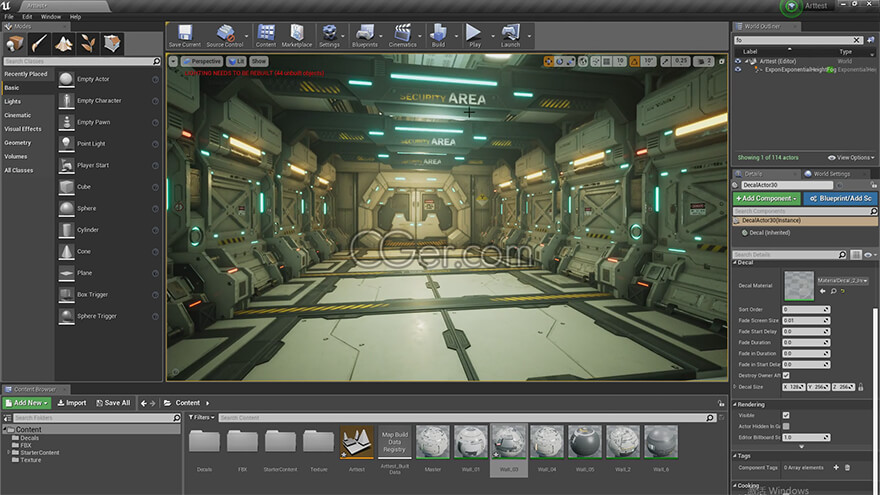Open the Help menu

pyautogui.click(x=75, y=17)
